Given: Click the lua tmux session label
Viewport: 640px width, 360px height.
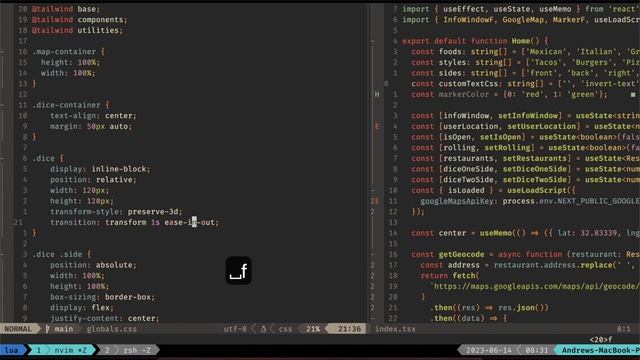Looking at the screenshot, I should [12, 350].
